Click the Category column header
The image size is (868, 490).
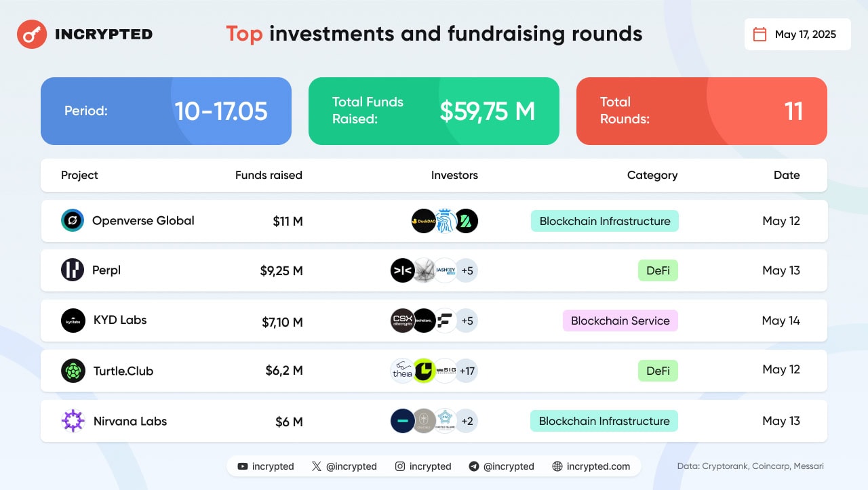tap(652, 175)
